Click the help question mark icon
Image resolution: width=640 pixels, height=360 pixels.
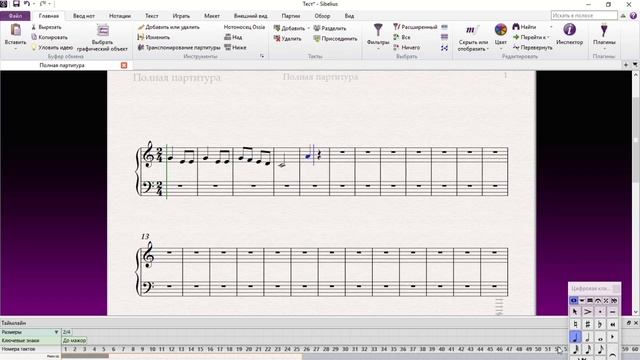633,16
